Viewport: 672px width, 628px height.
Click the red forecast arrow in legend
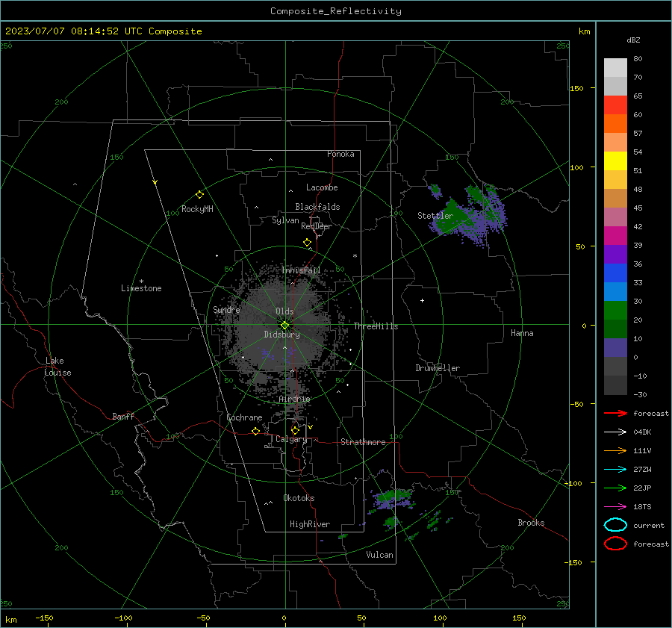(x=615, y=413)
